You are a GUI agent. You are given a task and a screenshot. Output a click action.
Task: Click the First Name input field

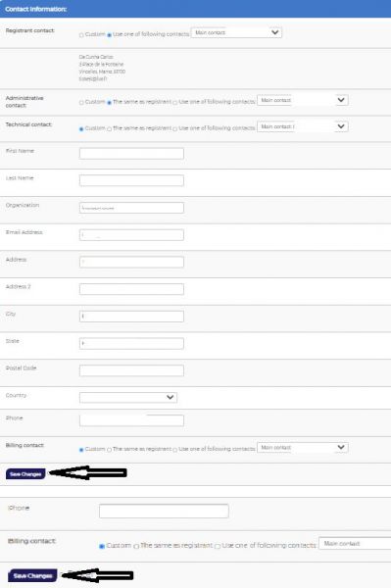point(131,154)
